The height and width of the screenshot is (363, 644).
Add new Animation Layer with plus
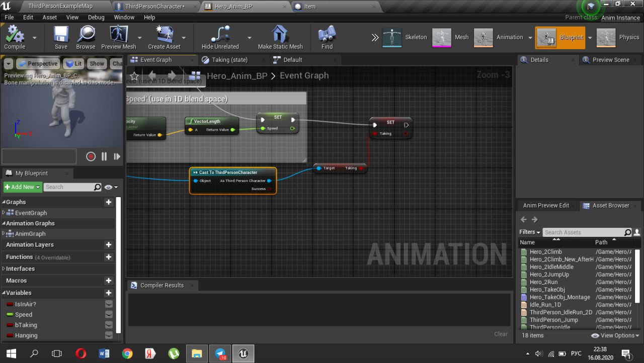pyautogui.click(x=108, y=245)
